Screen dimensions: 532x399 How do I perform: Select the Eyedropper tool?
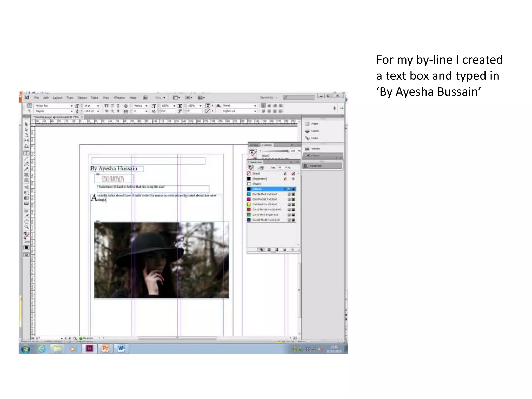[x=26, y=216]
